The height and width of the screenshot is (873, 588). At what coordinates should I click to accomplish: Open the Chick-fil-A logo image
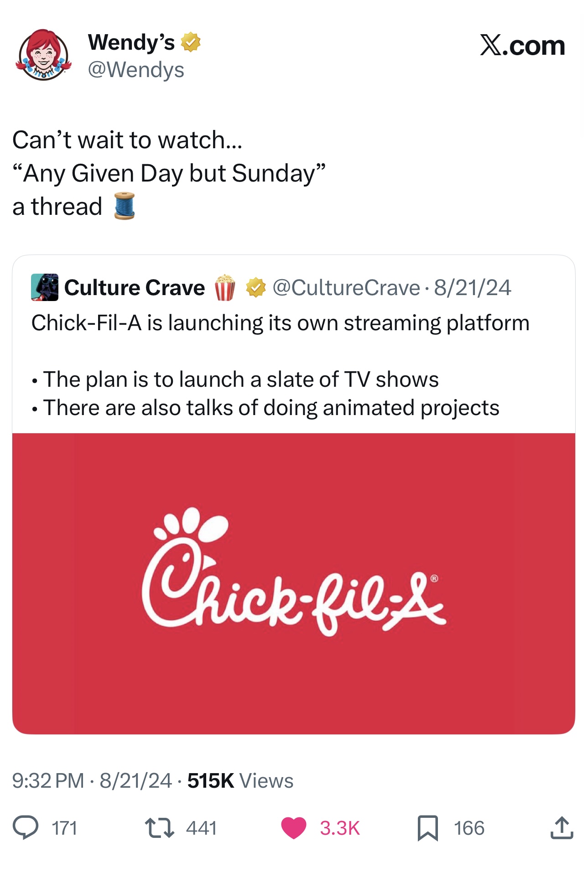pyautogui.click(x=293, y=583)
